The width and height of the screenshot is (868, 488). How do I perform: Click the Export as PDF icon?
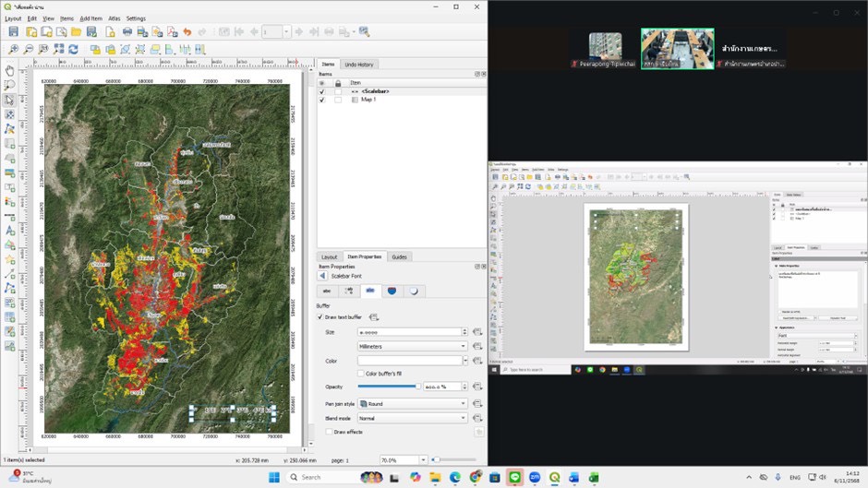tap(171, 32)
